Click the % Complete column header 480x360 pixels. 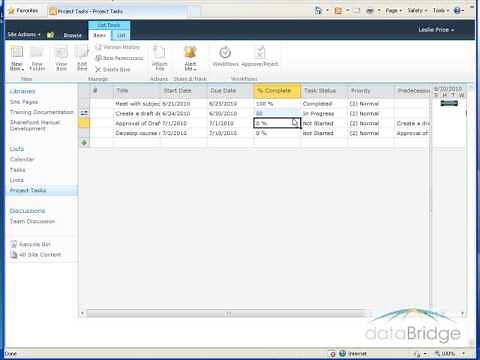tap(277, 91)
